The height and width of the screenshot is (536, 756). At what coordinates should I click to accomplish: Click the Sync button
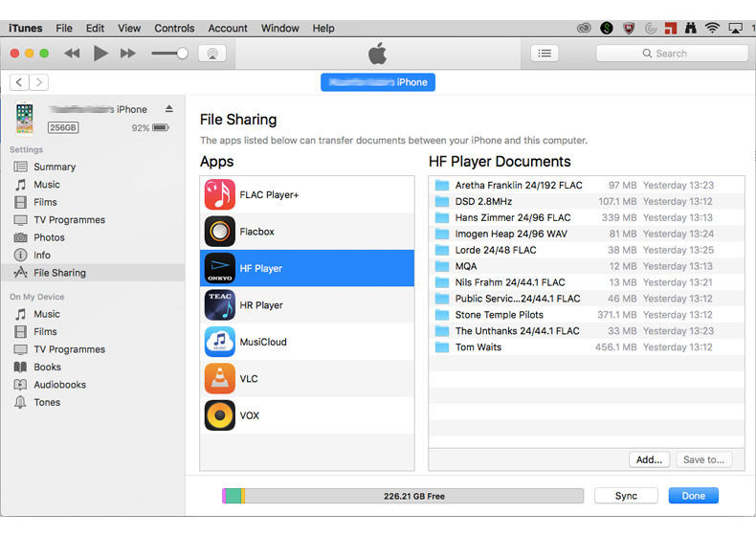(x=626, y=496)
